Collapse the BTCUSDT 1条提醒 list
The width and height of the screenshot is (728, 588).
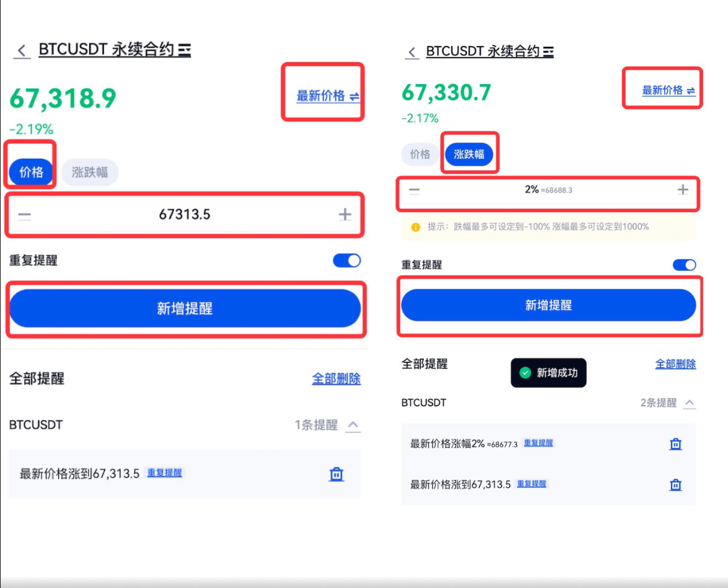point(353,425)
